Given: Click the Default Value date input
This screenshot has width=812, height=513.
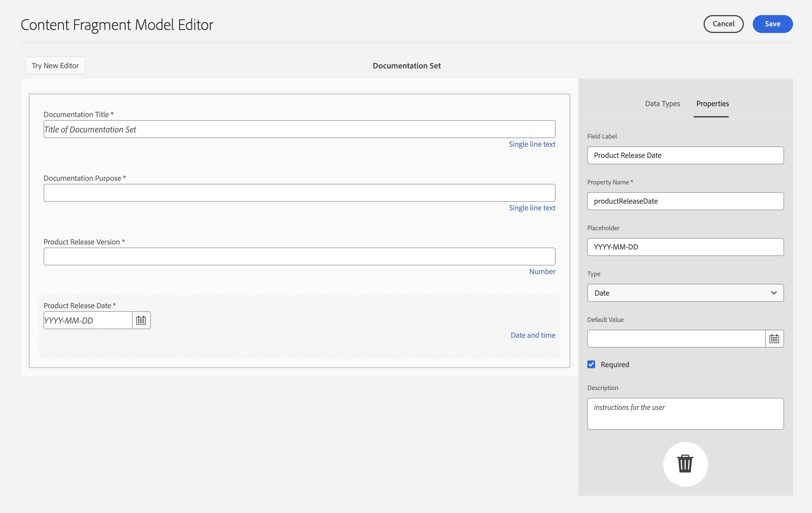Looking at the screenshot, I should pyautogui.click(x=676, y=338).
